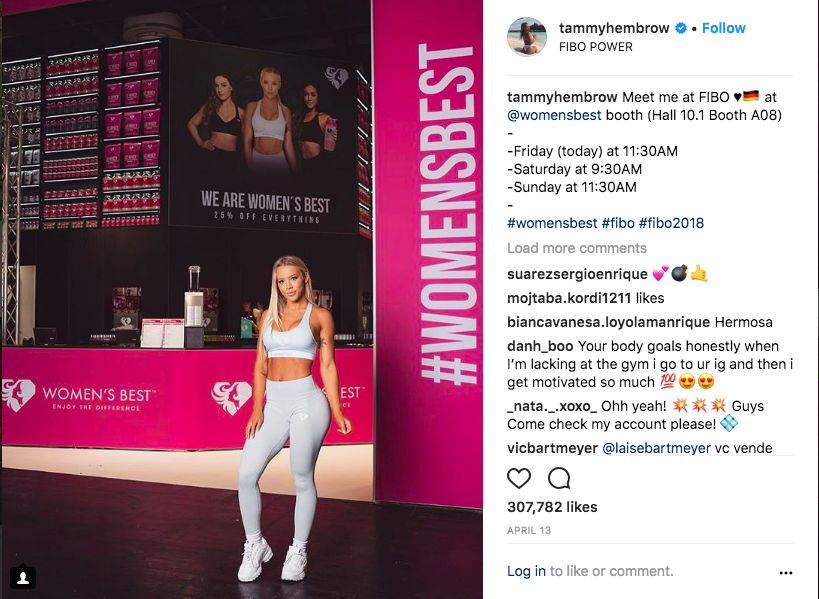The width and height of the screenshot is (819, 599).
Task: Open commenter suarezsergioenrique's profile
Action: click(x=577, y=274)
